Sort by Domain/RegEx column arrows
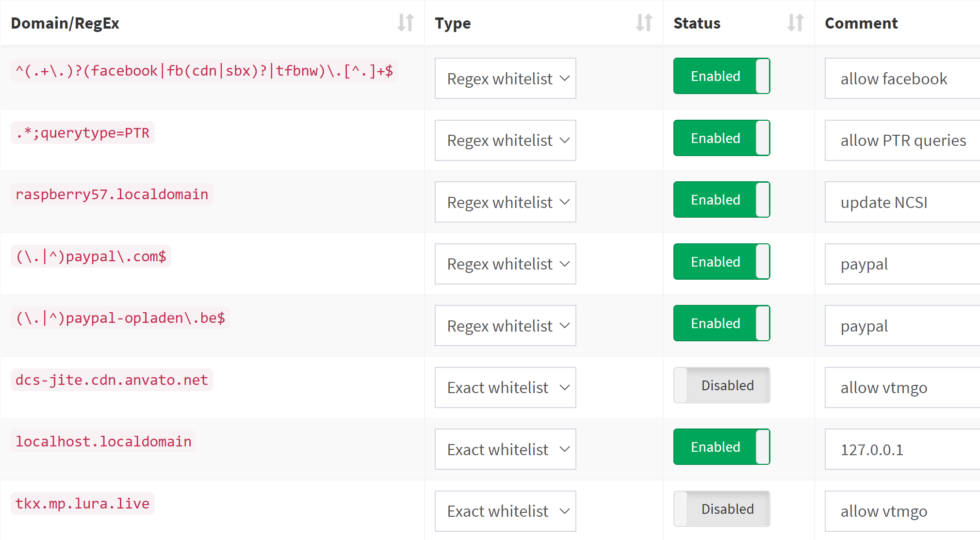The width and height of the screenshot is (980, 540). click(406, 23)
